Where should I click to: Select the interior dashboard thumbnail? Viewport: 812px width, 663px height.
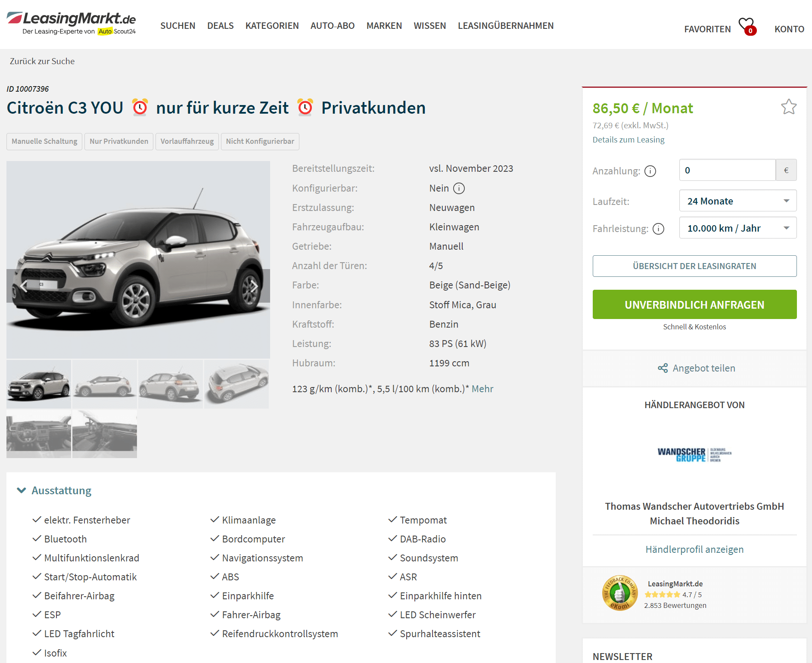[39, 434]
